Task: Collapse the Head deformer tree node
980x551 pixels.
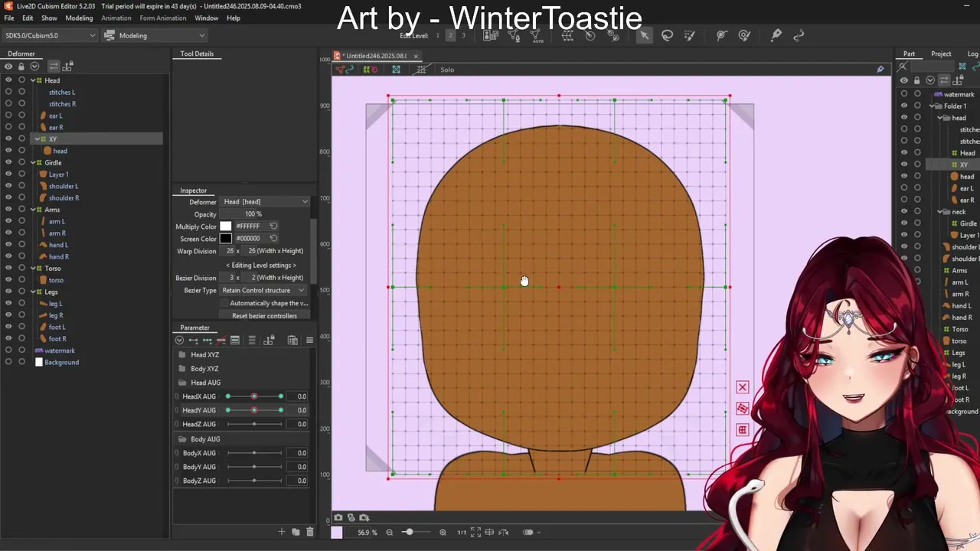Action: pos(32,80)
